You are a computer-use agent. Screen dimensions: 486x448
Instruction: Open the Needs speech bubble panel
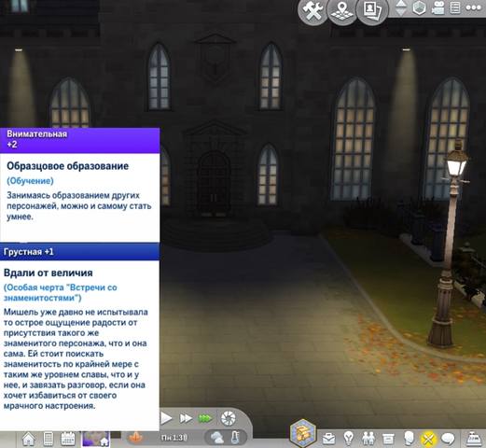click(x=448, y=439)
